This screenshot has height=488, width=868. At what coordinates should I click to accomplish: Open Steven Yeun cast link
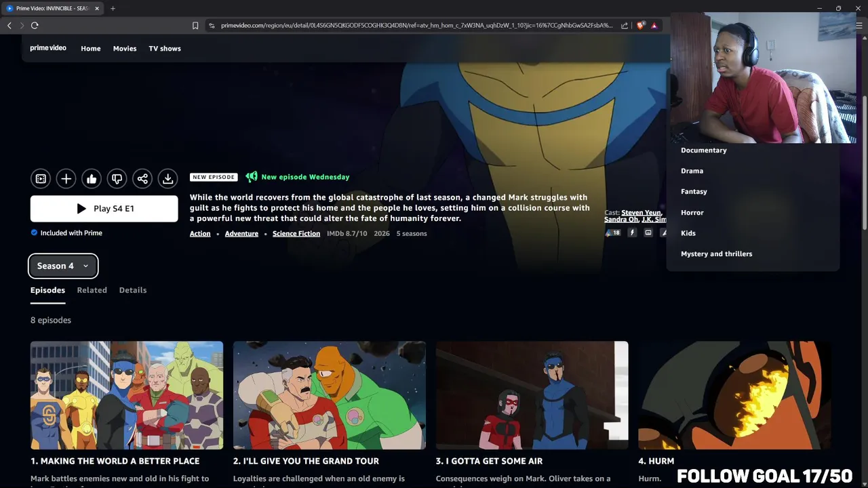tap(641, 212)
